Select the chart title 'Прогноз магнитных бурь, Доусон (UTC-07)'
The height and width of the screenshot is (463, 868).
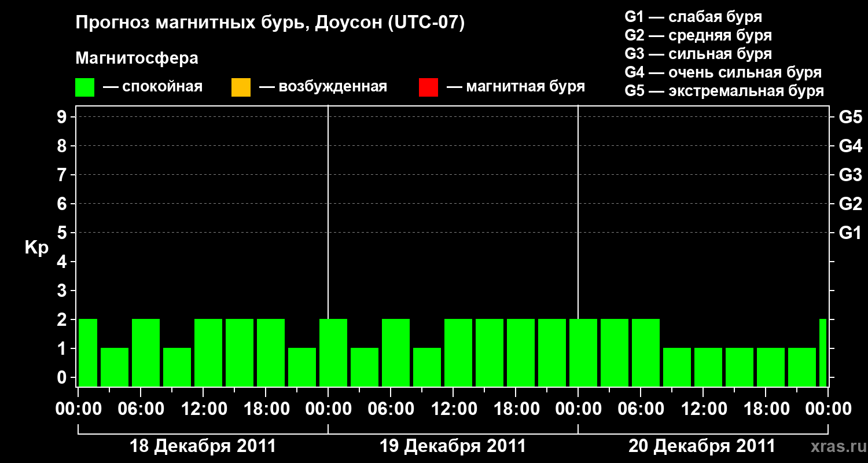click(x=270, y=24)
